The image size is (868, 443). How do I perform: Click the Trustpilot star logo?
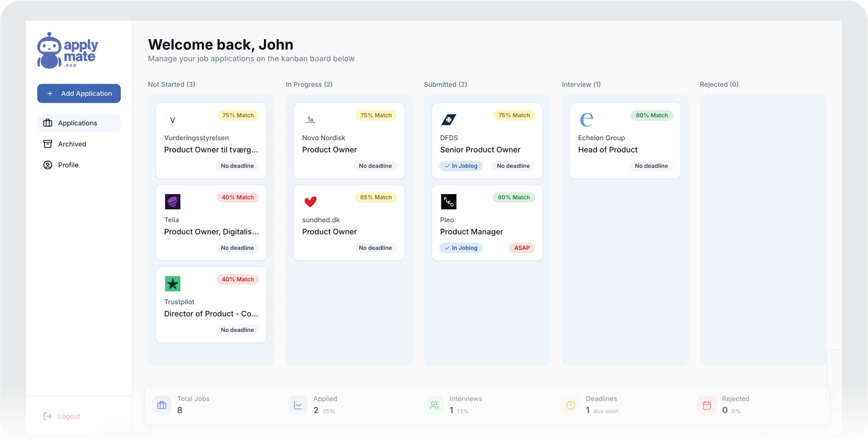point(172,284)
